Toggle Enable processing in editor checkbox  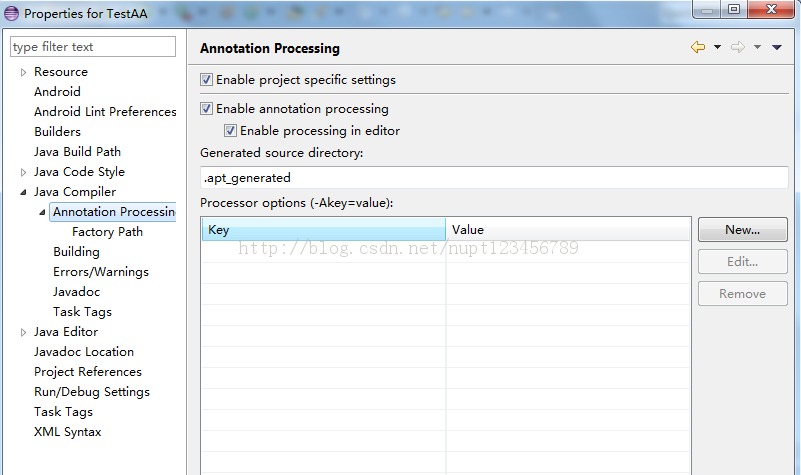point(230,131)
